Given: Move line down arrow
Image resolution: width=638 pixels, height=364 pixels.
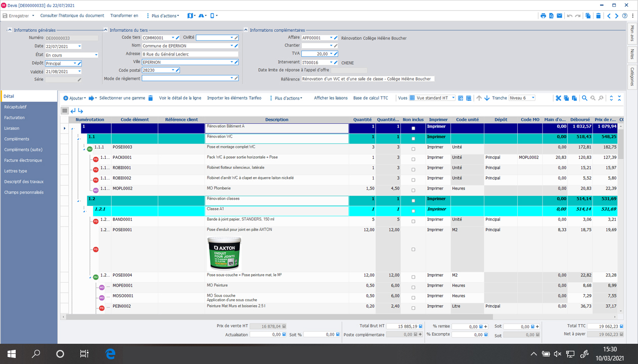Looking at the screenshot, I should (x=487, y=98).
